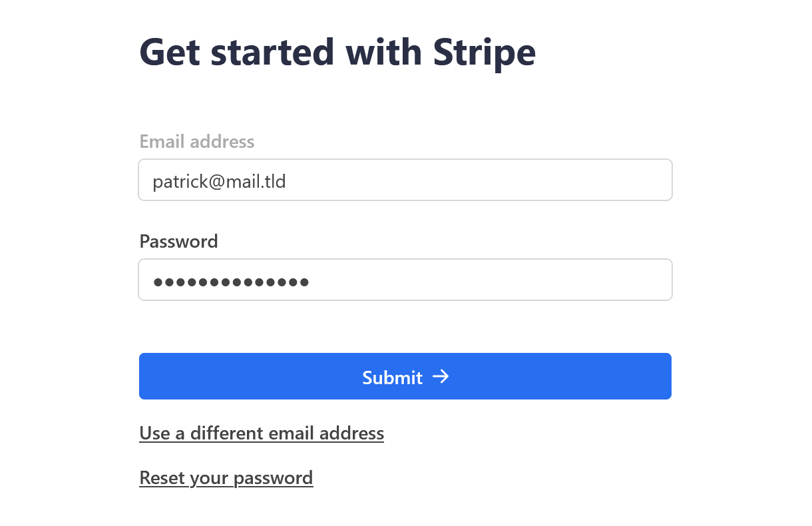The height and width of the screenshot is (526, 812).
Task: Place cursor after 'tld' in email field
Action: (x=288, y=180)
